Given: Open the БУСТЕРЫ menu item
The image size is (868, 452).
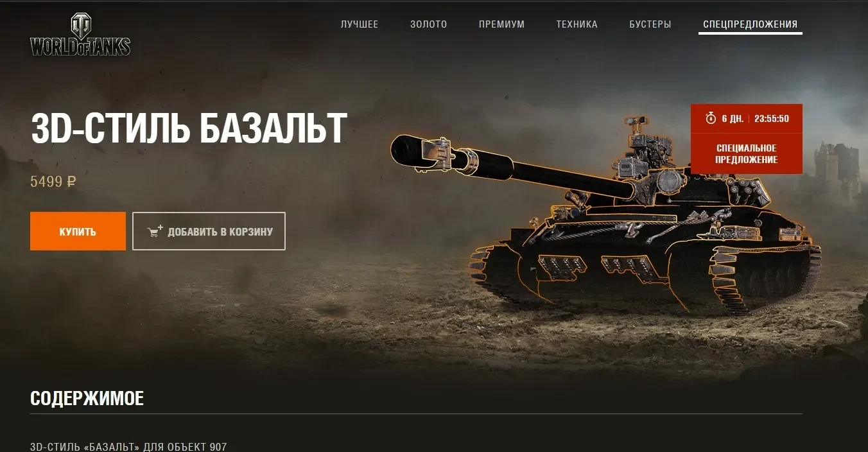Looking at the screenshot, I should [650, 24].
